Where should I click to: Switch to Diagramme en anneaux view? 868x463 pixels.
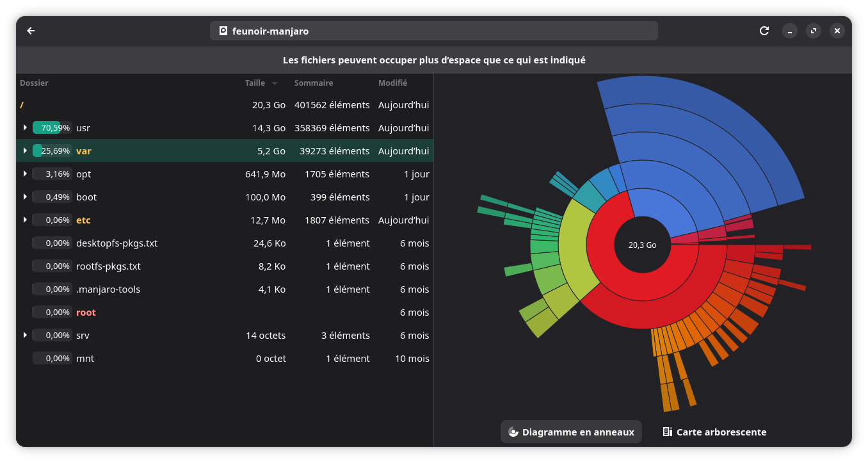571,432
